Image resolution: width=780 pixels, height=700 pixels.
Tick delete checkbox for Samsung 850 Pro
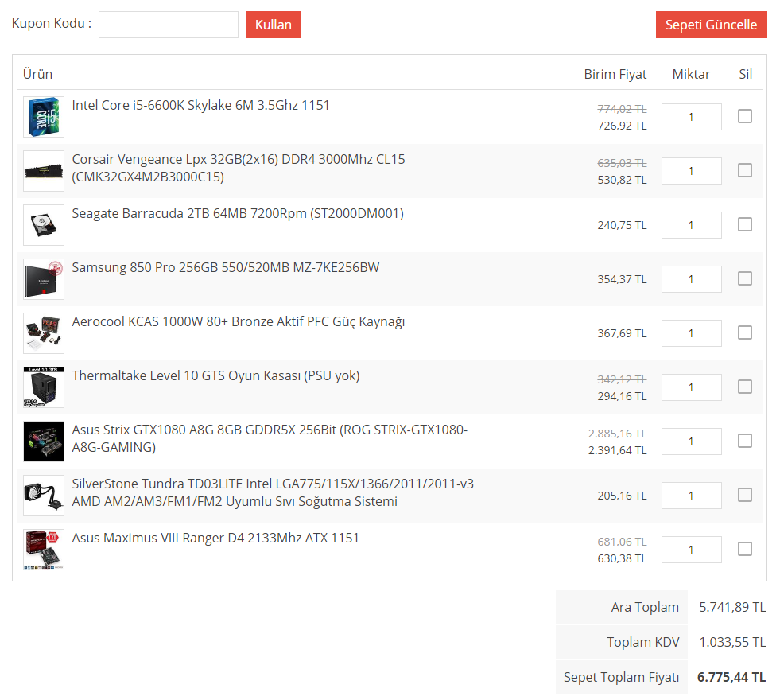click(745, 278)
